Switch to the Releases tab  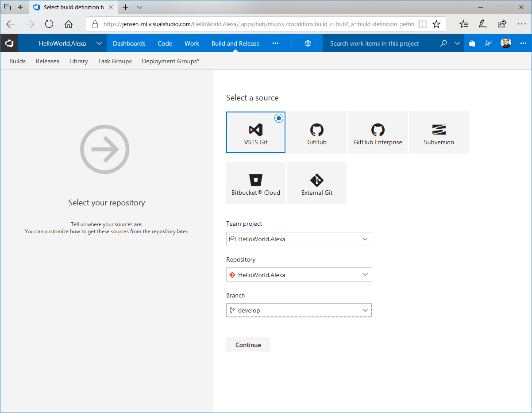pos(47,61)
